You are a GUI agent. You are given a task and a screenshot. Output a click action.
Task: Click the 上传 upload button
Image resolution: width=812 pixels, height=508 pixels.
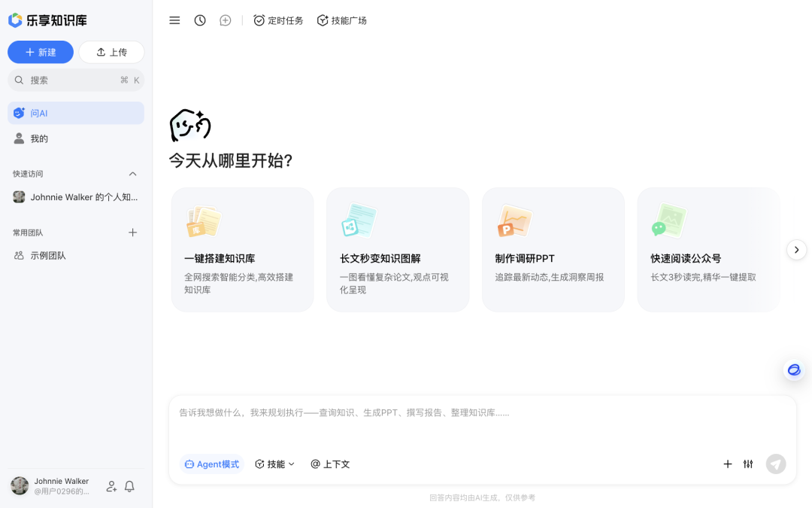coord(111,52)
